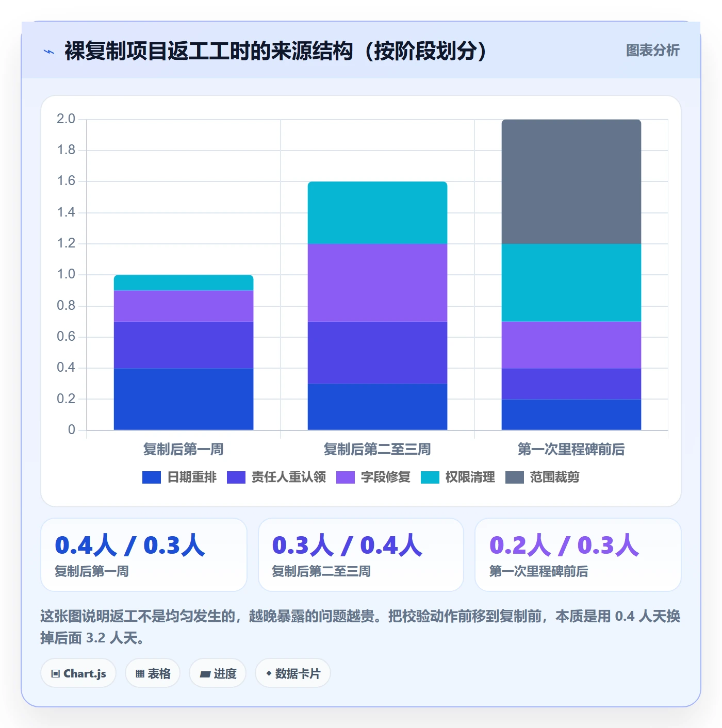This screenshot has width=722, height=728.
Task: Toggle 字段修复 legend color box
Action: tap(346, 477)
